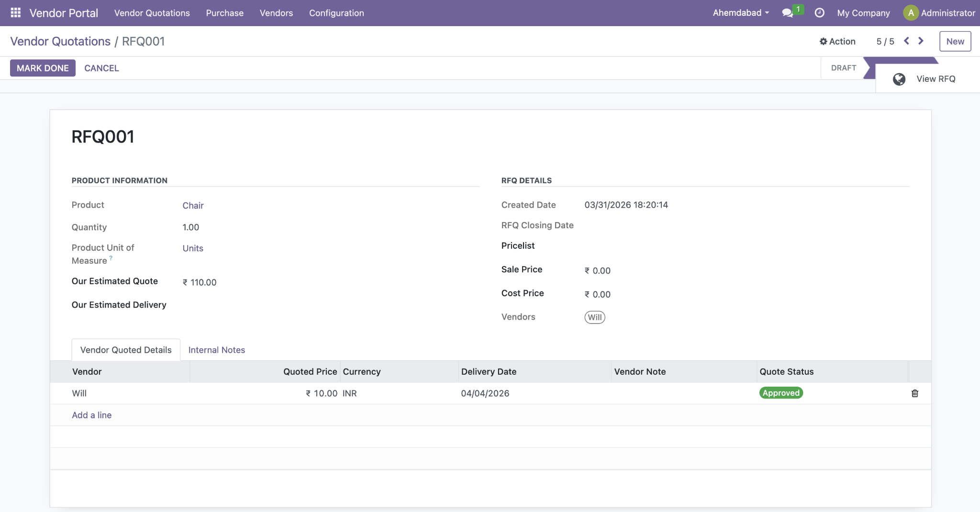Create a New vendor quotation
Image resolution: width=980 pixels, height=512 pixels.
click(955, 41)
